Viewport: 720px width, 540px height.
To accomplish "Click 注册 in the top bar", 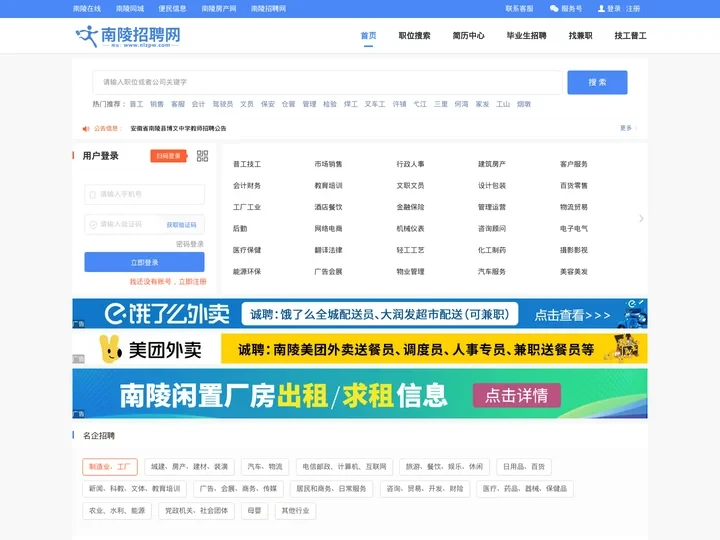I will 633,9.
